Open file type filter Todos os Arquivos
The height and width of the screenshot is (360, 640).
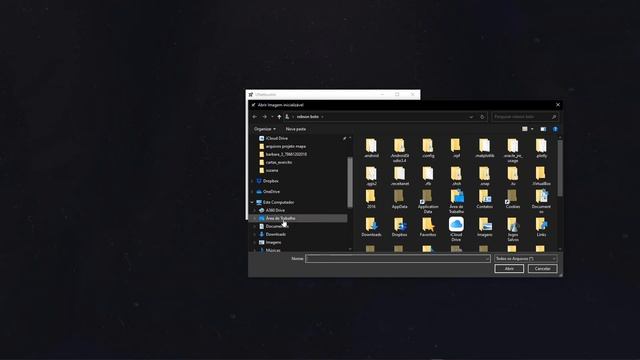[525, 258]
